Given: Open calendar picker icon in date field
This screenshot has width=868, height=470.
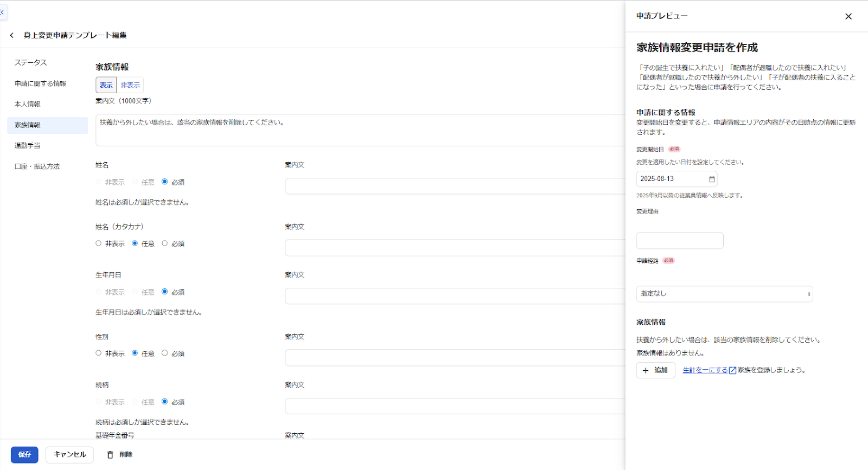Looking at the screenshot, I should coord(712,179).
